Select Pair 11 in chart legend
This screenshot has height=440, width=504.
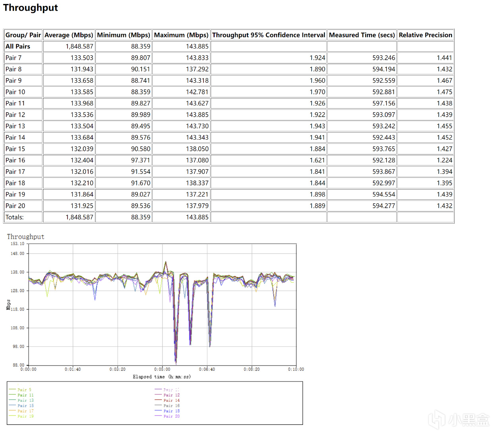pos(25,395)
